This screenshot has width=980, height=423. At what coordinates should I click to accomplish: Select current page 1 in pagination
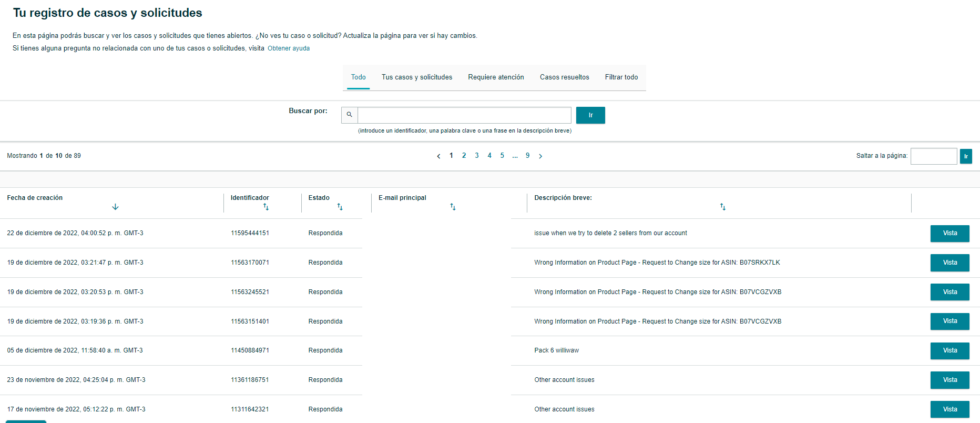pyautogui.click(x=451, y=156)
